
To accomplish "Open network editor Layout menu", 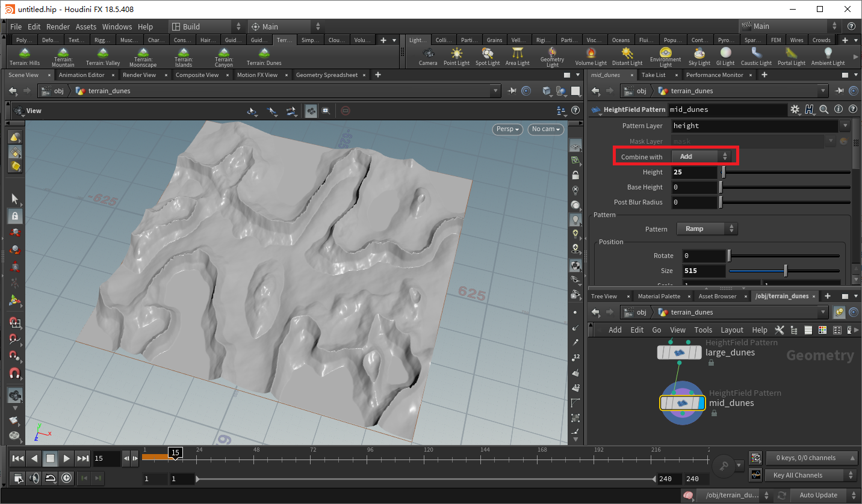I will [x=732, y=330].
